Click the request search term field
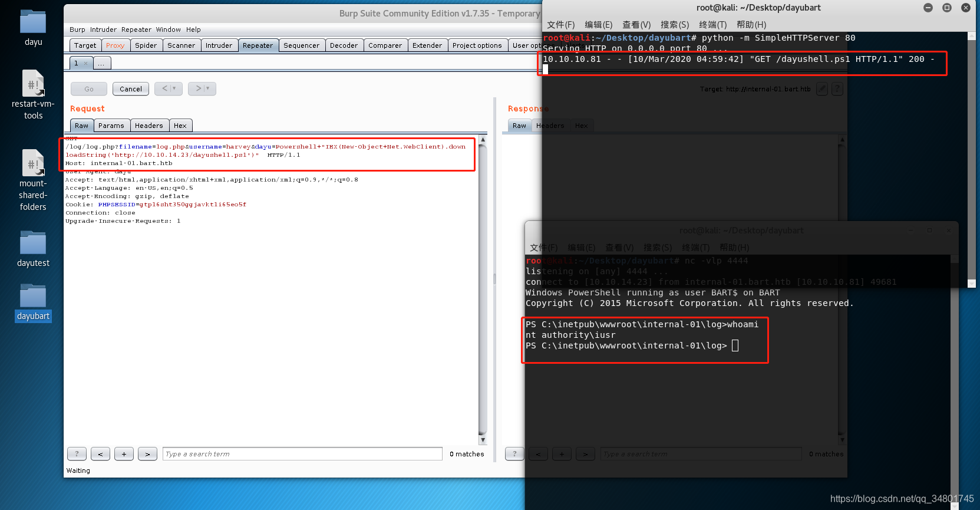 pos(302,454)
